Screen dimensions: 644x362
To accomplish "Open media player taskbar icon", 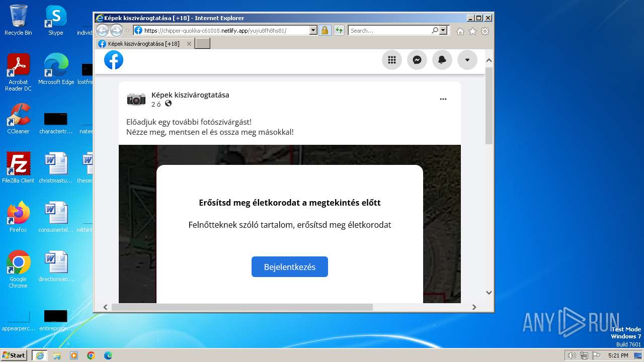I will coord(74,355).
